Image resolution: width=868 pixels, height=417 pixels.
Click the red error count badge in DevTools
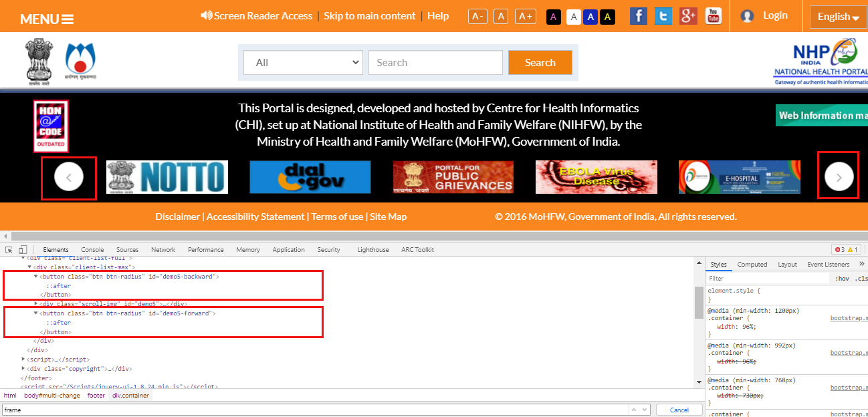839,249
